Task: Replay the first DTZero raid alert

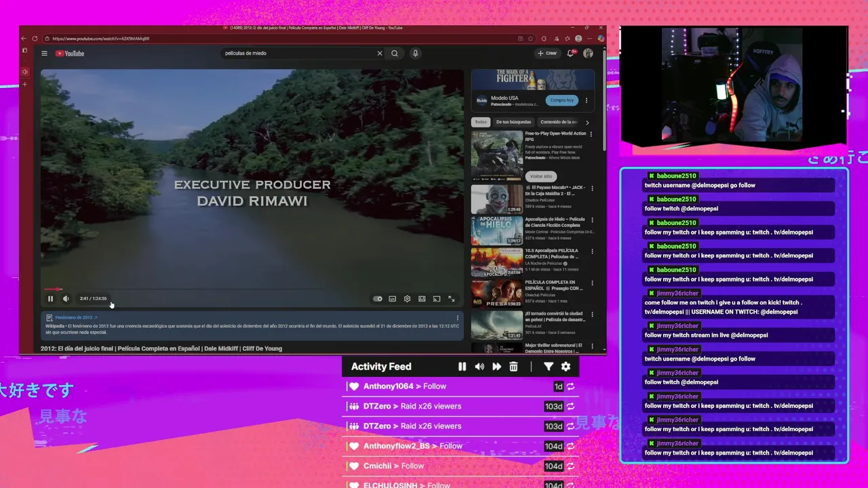Action: point(570,407)
